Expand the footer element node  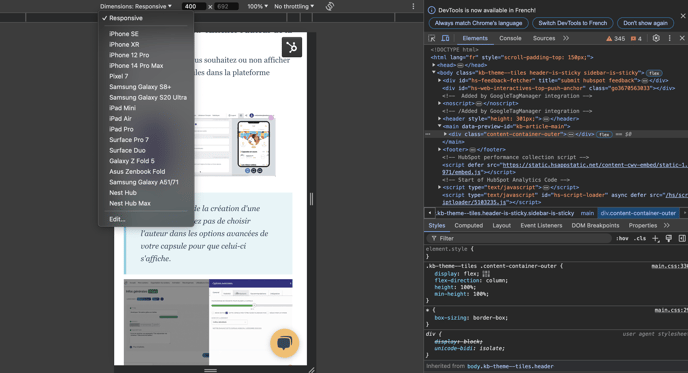point(440,149)
